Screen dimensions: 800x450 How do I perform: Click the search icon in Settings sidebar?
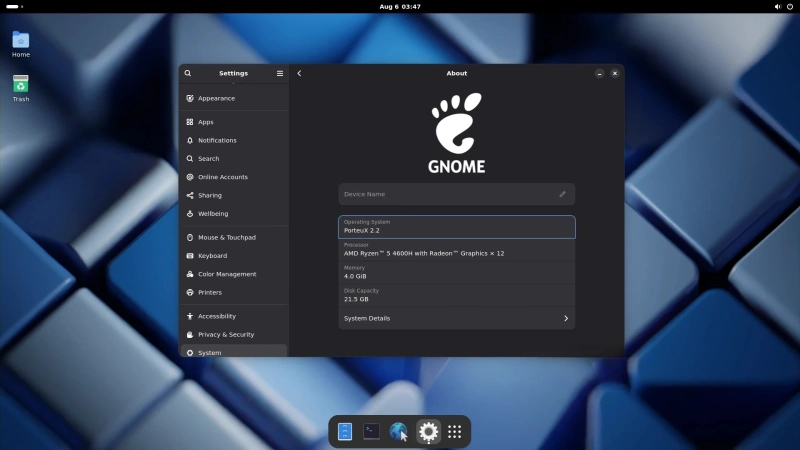click(x=188, y=73)
